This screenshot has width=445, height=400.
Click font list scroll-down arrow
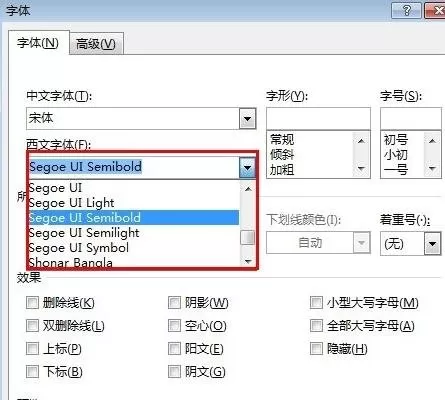coord(248,261)
